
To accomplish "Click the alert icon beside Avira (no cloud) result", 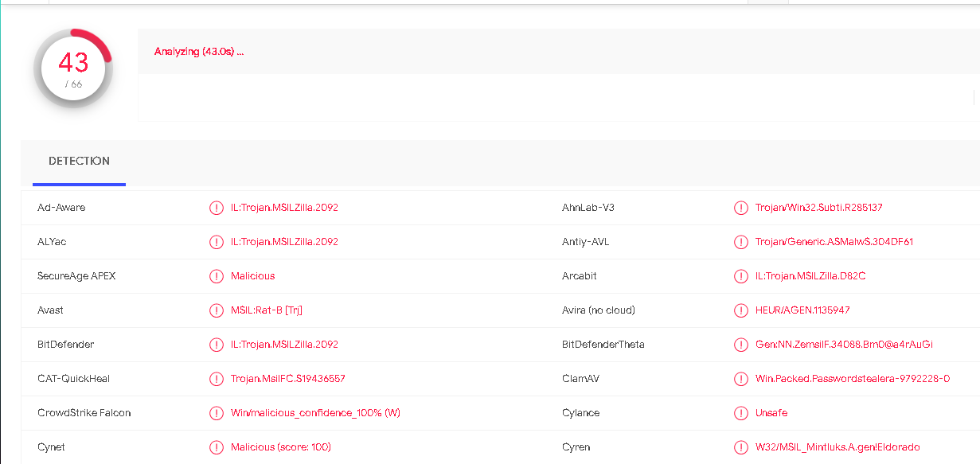I will [740, 310].
